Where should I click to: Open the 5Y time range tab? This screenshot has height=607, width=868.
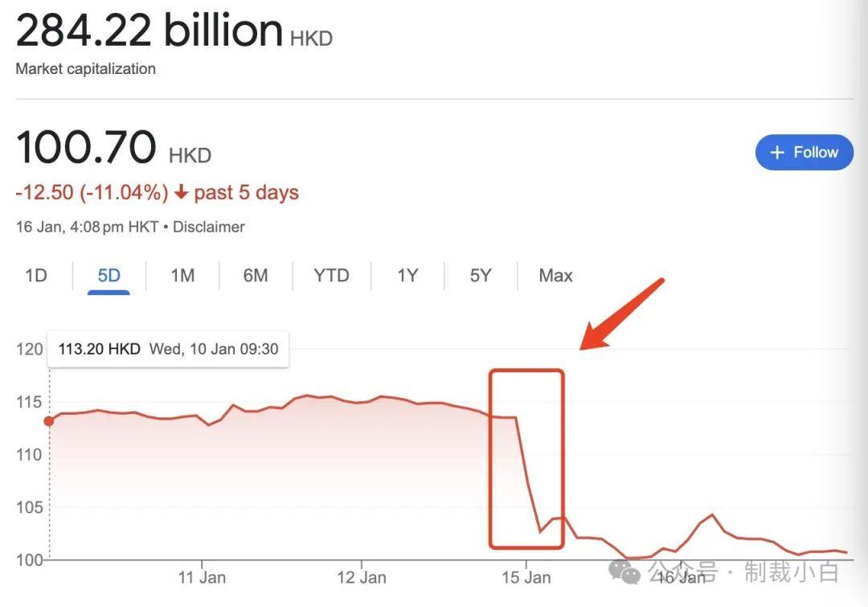(x=480, y=276)
